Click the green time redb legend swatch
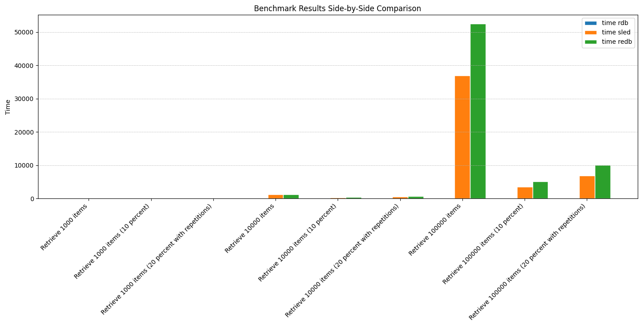 [x=591, y=42]
